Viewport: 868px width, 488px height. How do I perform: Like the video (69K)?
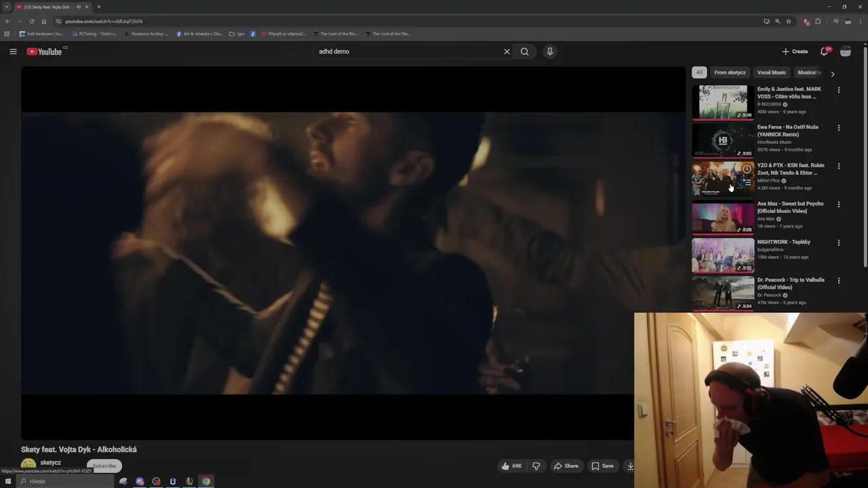point(511,466)
